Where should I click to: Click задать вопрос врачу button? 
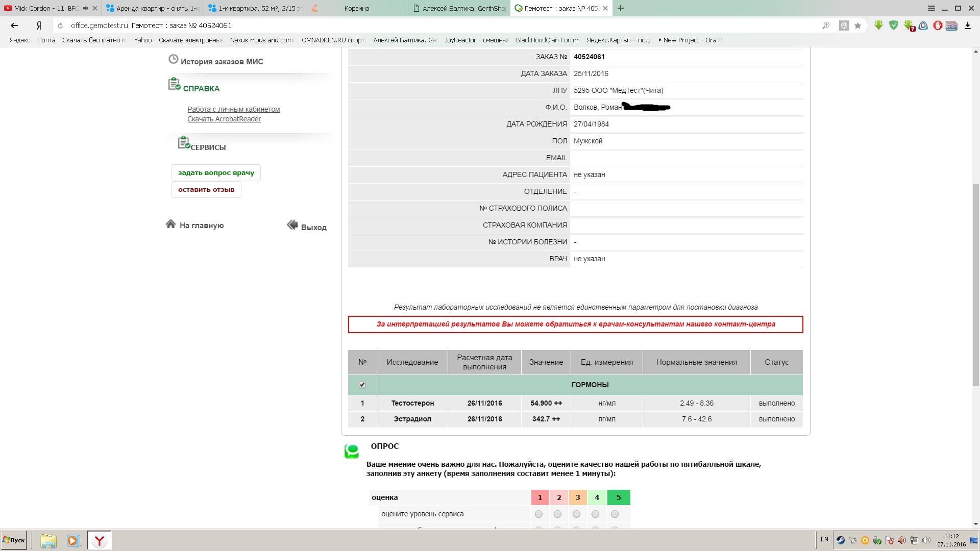coord(216,173)
